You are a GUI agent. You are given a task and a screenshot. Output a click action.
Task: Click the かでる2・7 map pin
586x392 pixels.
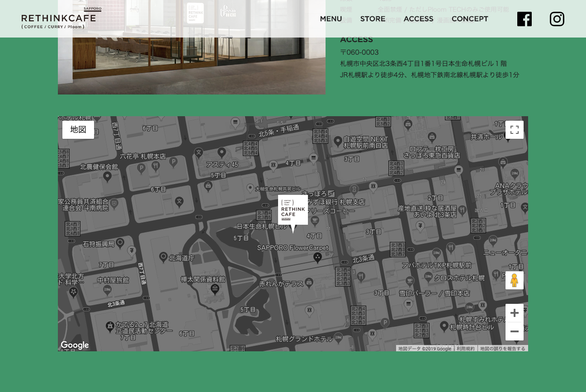pyautogui.click(x=110, y=326)
